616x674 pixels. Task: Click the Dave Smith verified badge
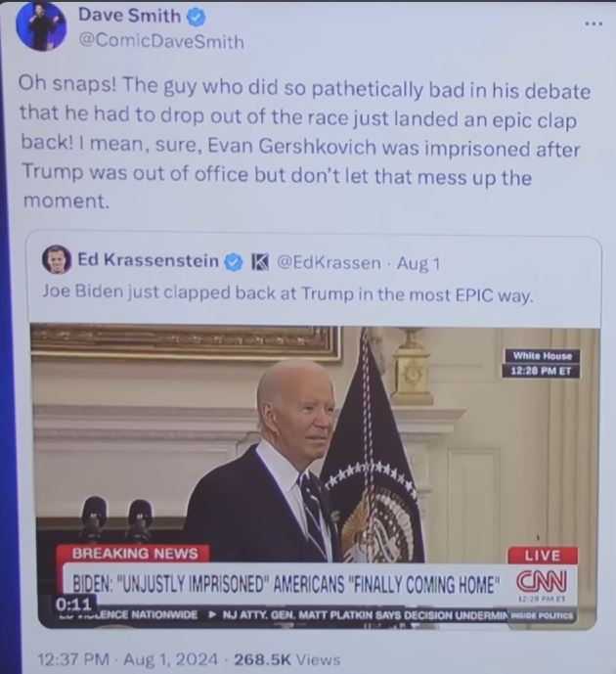click(197, 18)
